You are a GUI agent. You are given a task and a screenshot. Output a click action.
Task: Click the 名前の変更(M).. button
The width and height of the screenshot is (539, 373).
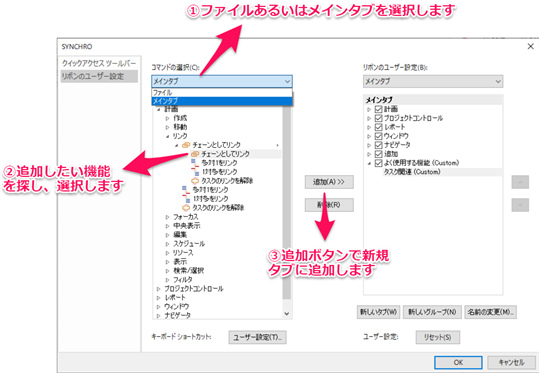click(490, 312)
